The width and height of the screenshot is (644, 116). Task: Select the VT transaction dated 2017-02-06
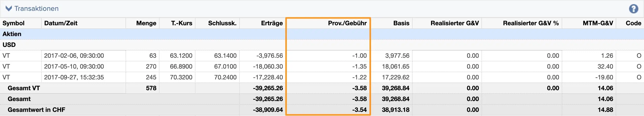74,56
